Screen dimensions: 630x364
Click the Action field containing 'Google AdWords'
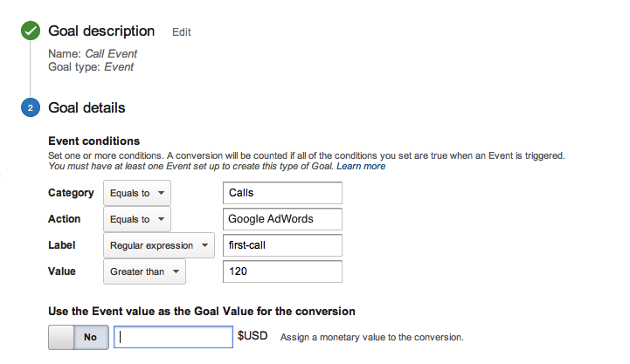coord(282,219)
